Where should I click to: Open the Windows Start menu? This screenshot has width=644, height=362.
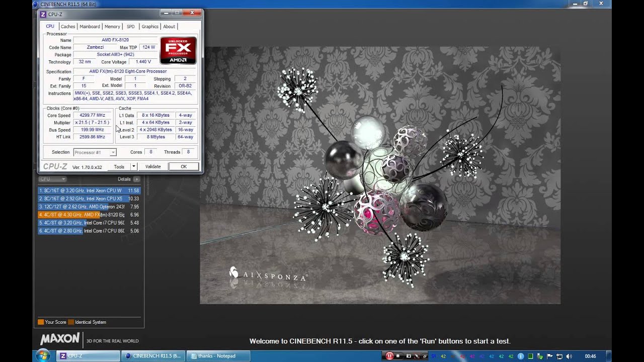pyautogui.click(x=43, y=355)
